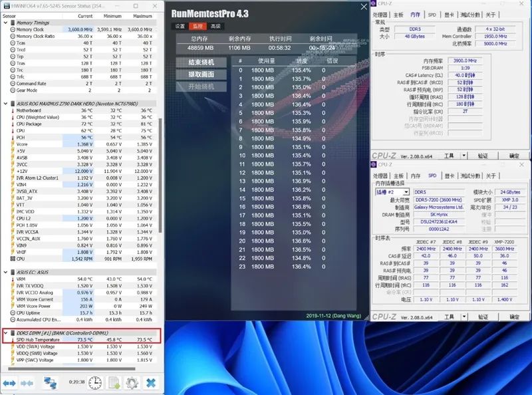Switch to 内存 tab in lower CPU-Z window
532x395 pixels.
(415, 176)
